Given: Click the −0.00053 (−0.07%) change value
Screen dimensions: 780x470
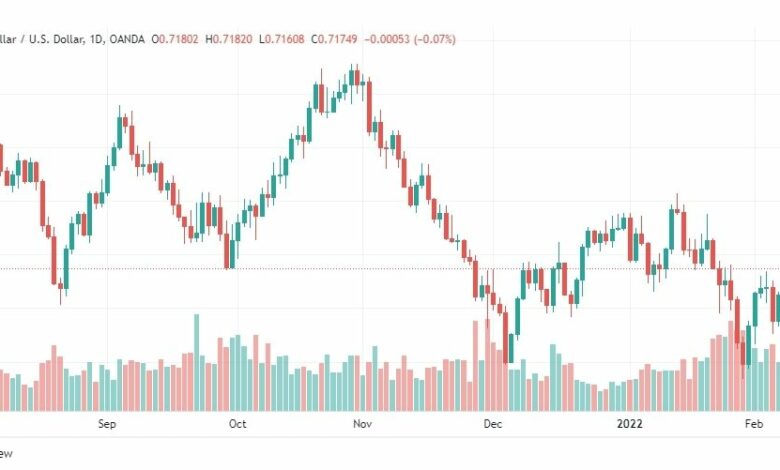Looking at the screenshot, I should pyautogui.click(x=410, y=39).
